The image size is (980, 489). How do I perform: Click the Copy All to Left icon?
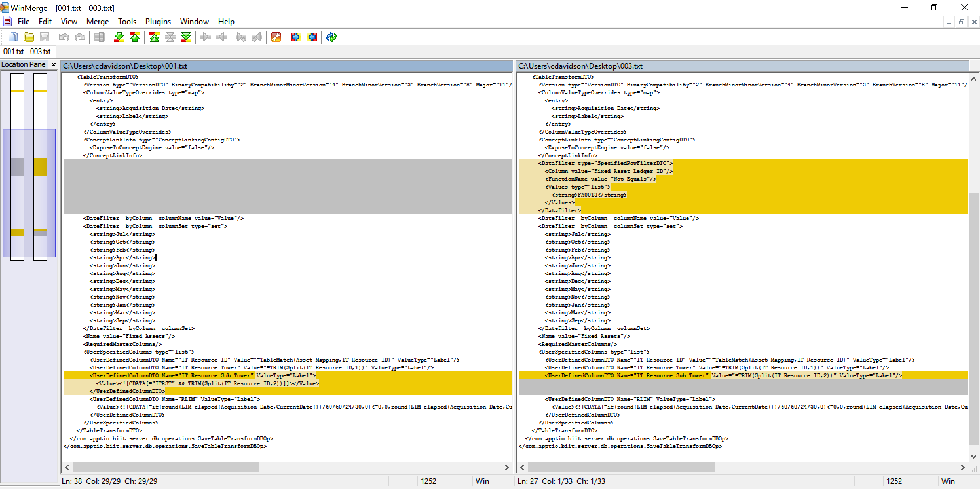[311, 37]
